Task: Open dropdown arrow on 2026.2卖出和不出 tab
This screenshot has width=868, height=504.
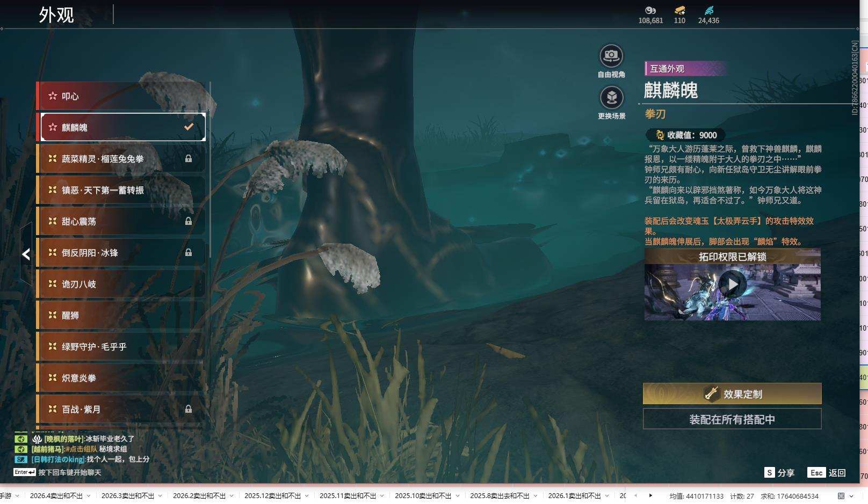Action: point(232,496)
